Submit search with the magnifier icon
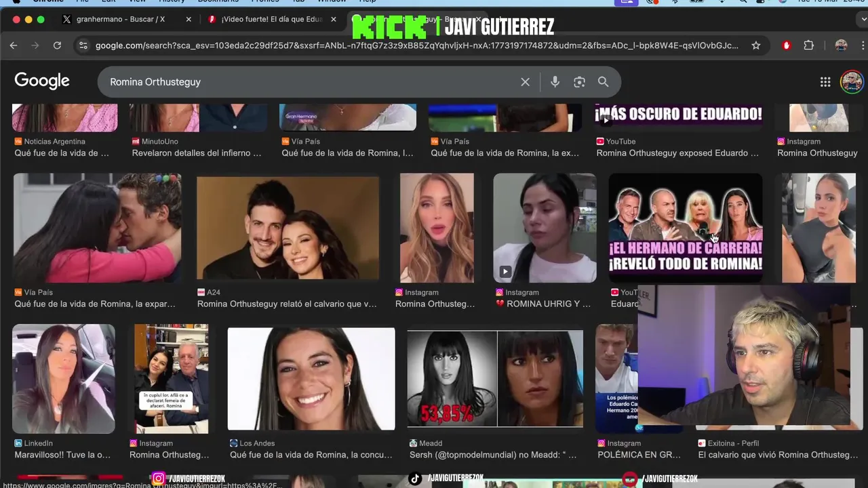The width and height of the screenshot is (868, 488). (x=603, y=82)
